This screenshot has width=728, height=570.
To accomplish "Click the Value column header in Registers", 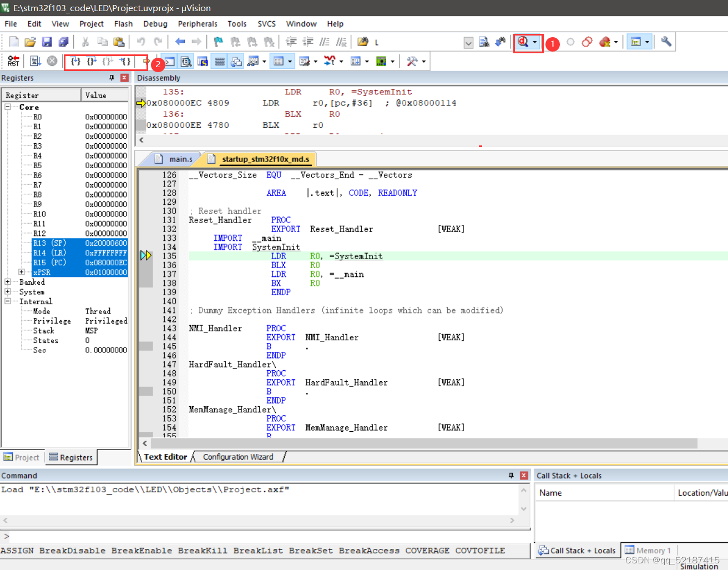I will click(105, 95).
